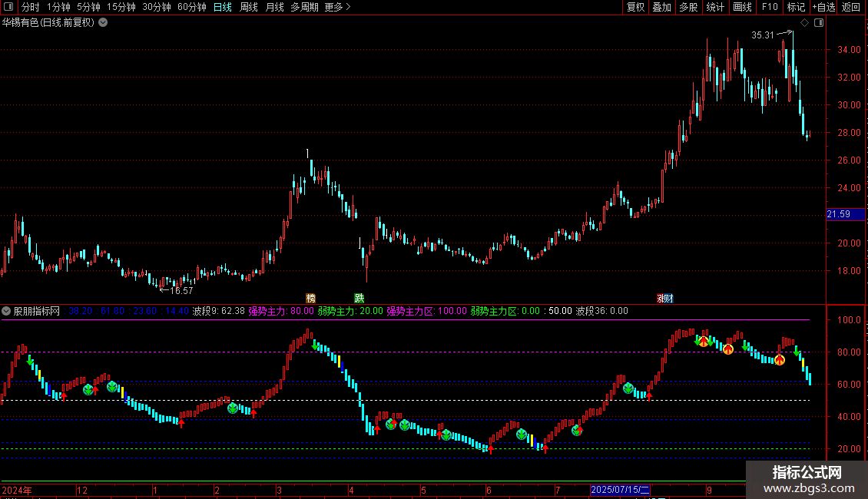This screenshot has height=499, width=868.
Task: Click the green 跌 event marker icon
Action: coord(359,298)
